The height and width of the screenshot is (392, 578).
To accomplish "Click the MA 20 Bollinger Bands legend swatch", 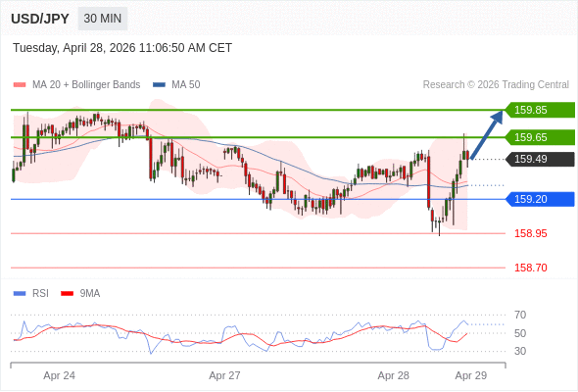I will pos(20,85).
